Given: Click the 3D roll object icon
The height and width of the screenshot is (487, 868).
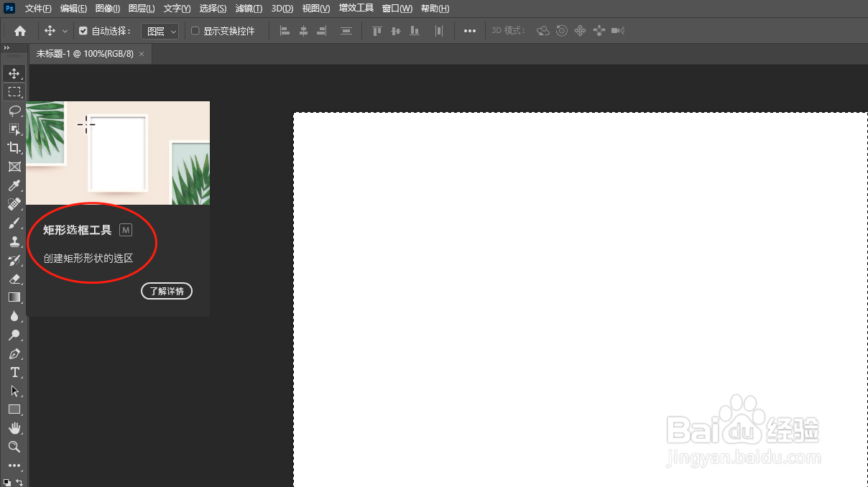Looking at the screenshot, I should click(x=562, y=31).
